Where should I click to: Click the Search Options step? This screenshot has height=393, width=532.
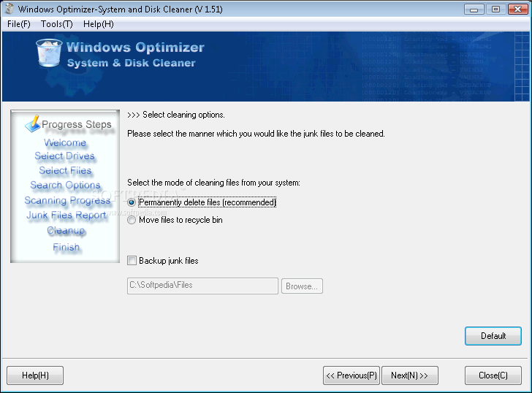coord(65,185)
